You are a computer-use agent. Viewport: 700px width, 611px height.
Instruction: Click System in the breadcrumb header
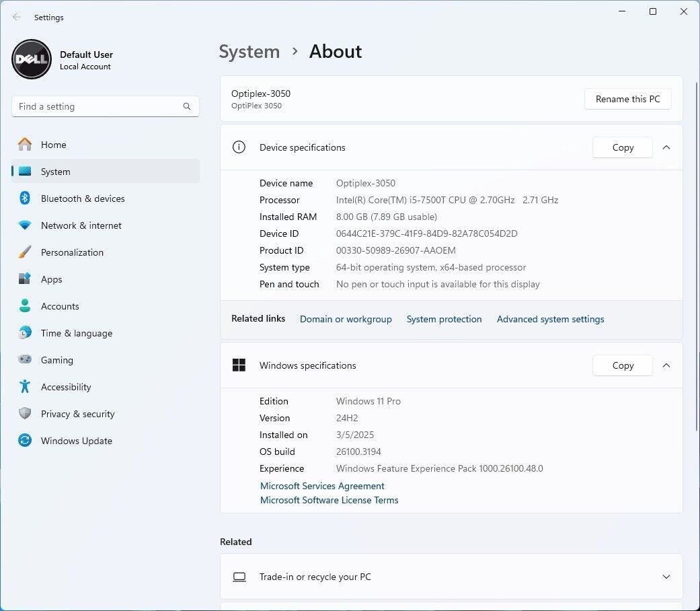coord(249,51)
